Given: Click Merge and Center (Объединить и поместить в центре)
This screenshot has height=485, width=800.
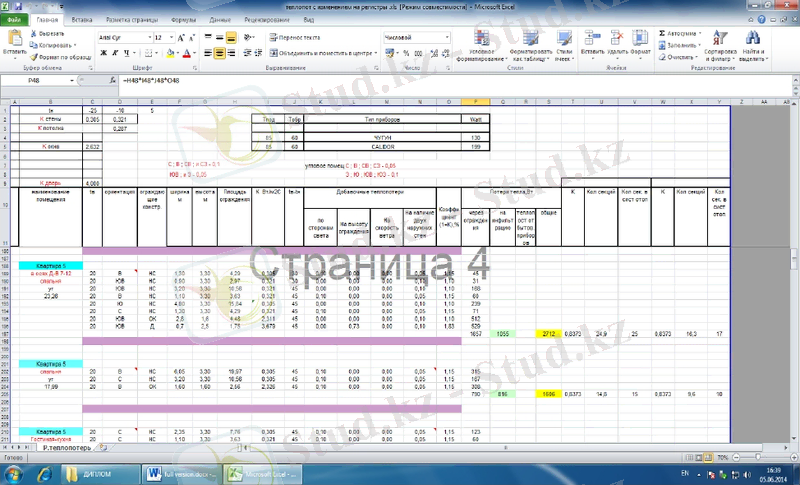Looking at the screenshot, I should pos(325,54).
